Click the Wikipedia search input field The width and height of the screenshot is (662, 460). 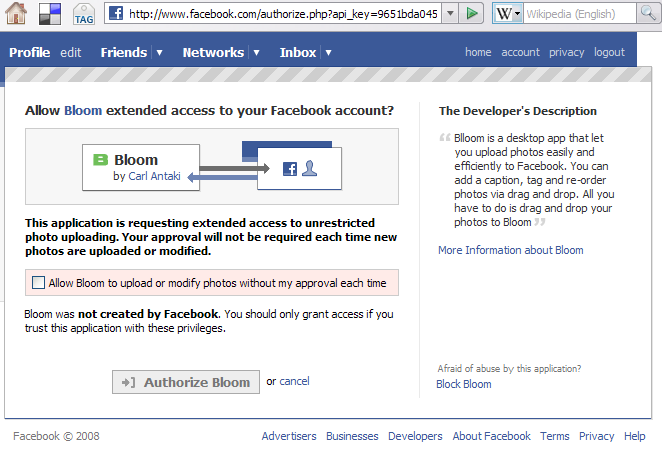[x=579, y=14]
